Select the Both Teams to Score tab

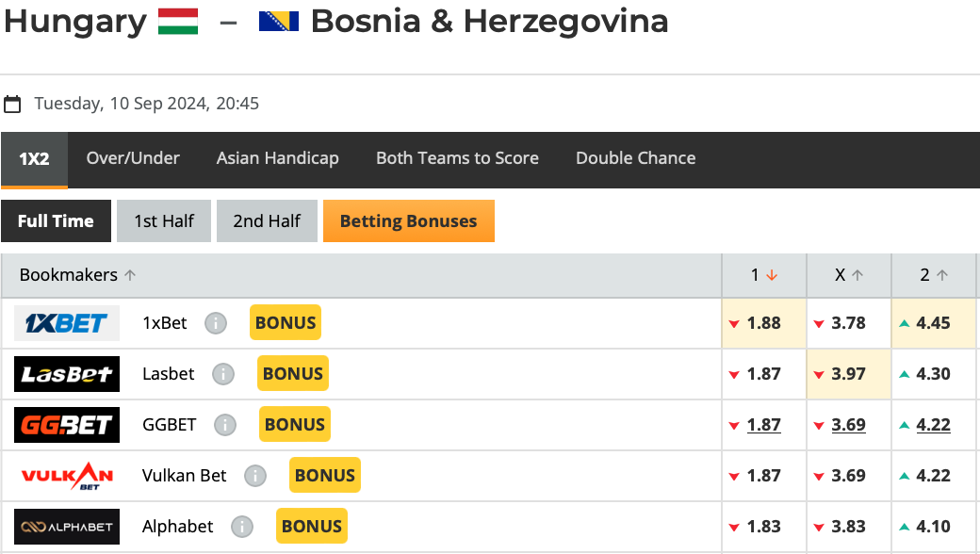[x=458, y=158]
